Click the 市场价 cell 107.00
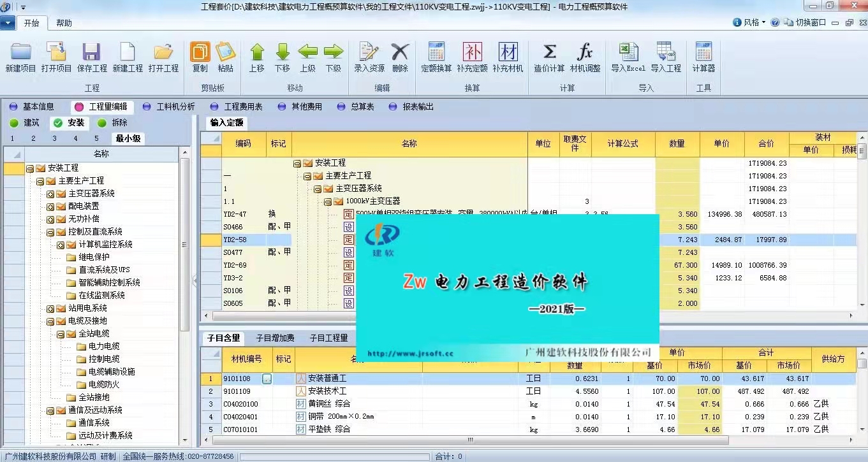Screen dimensions: 868x462 [700, 391]
